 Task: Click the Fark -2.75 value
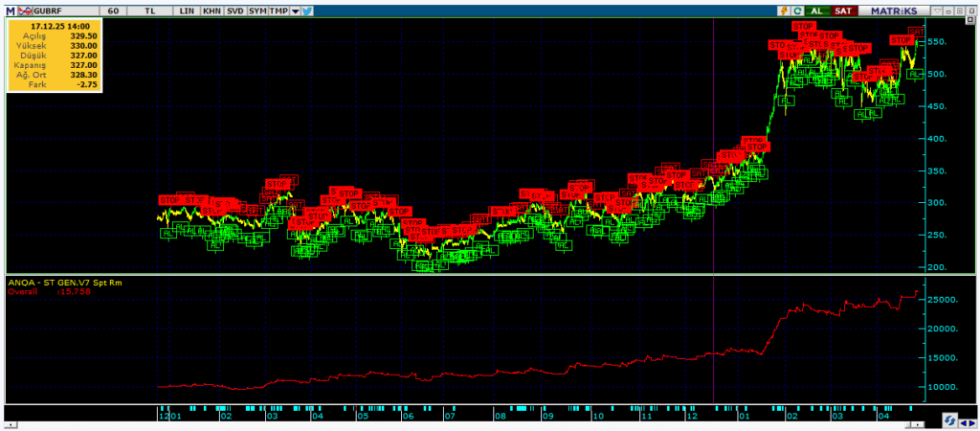(x=87, y=84)
